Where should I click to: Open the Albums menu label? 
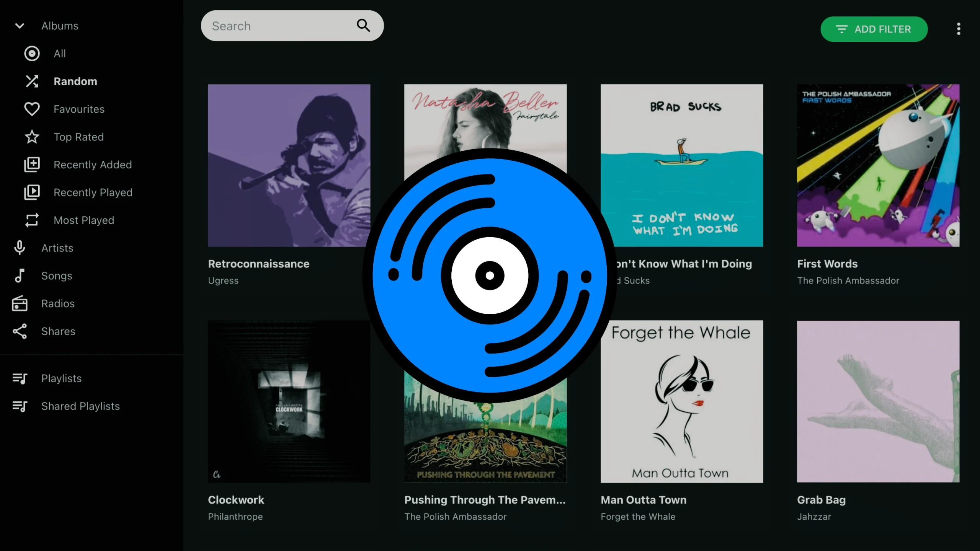[60, 26]
